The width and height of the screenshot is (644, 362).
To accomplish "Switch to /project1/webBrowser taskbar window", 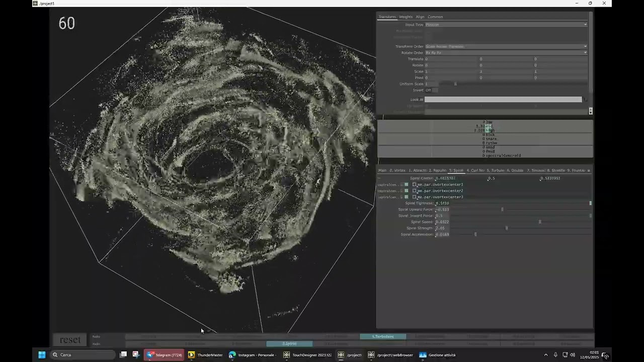I will click(390, 355).
